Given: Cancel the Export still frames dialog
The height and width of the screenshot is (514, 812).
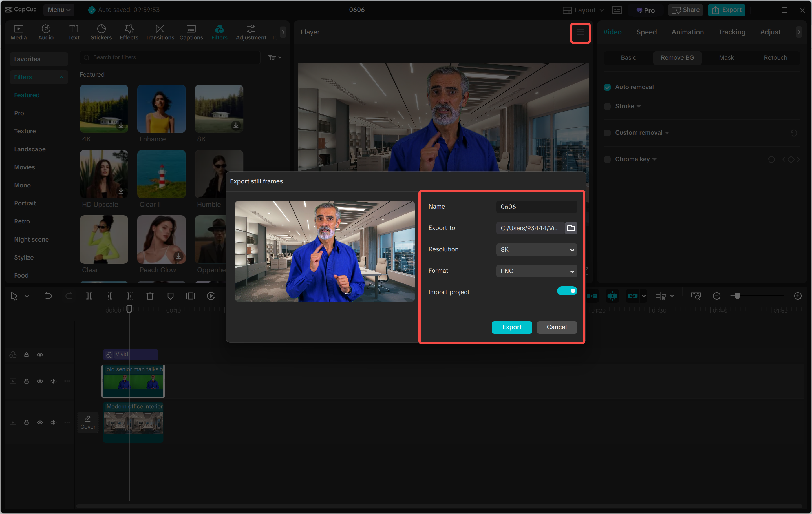Looking at the screenshot, I should (556, 327).
